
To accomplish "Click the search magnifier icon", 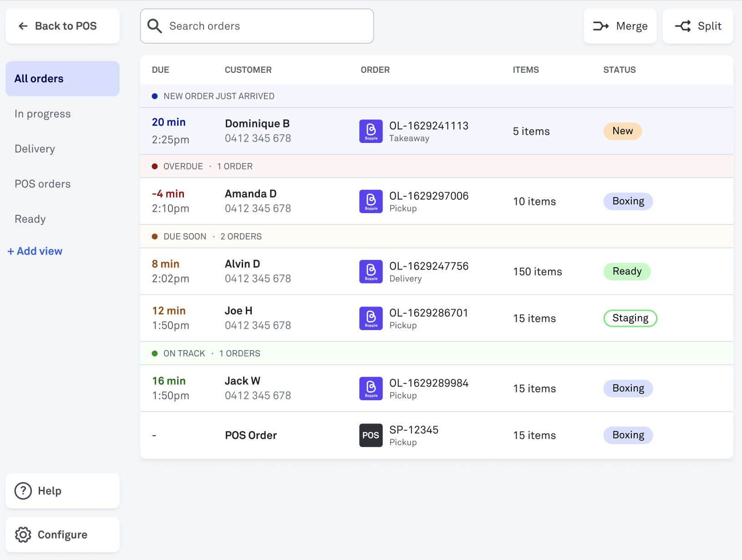I will [x=155, y=26].
